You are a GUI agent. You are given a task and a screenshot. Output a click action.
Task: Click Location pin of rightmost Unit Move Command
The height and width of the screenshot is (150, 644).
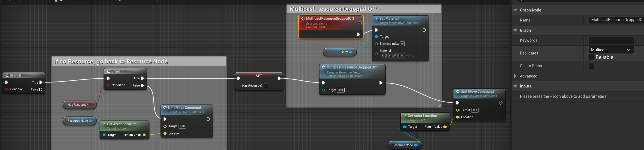tap(458, 117)
